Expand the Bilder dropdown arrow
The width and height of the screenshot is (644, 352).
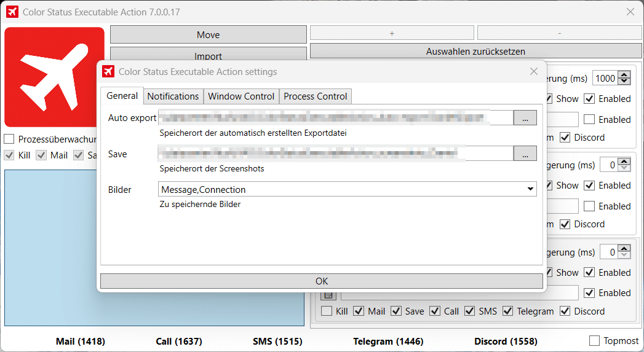(530, 189)
